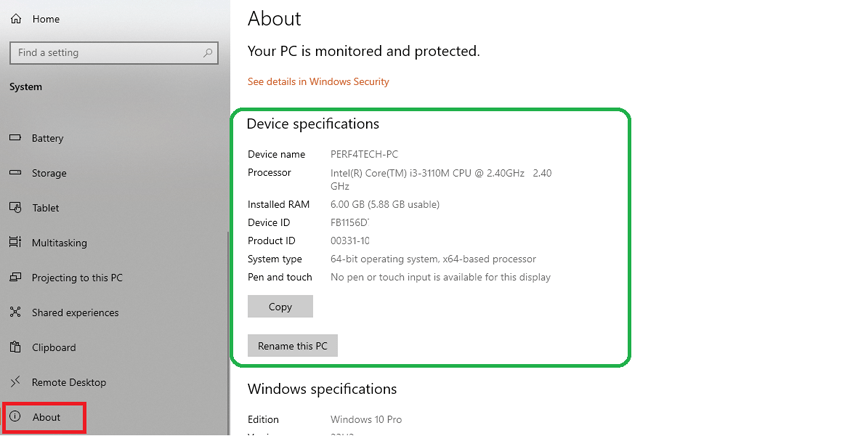850x436 pixels.
Task: Click Your PC is monitored and protected text
Action: (x=364, y=52)
